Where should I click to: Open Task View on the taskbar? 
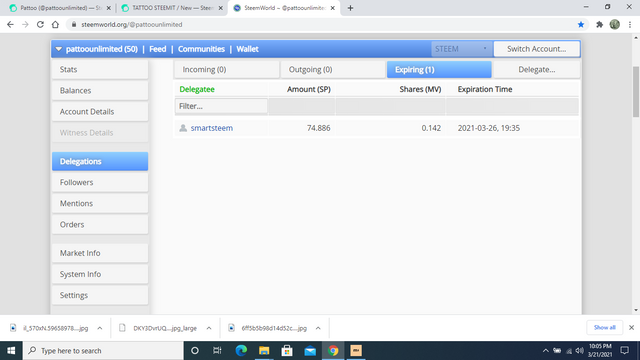tap(217, 351)
